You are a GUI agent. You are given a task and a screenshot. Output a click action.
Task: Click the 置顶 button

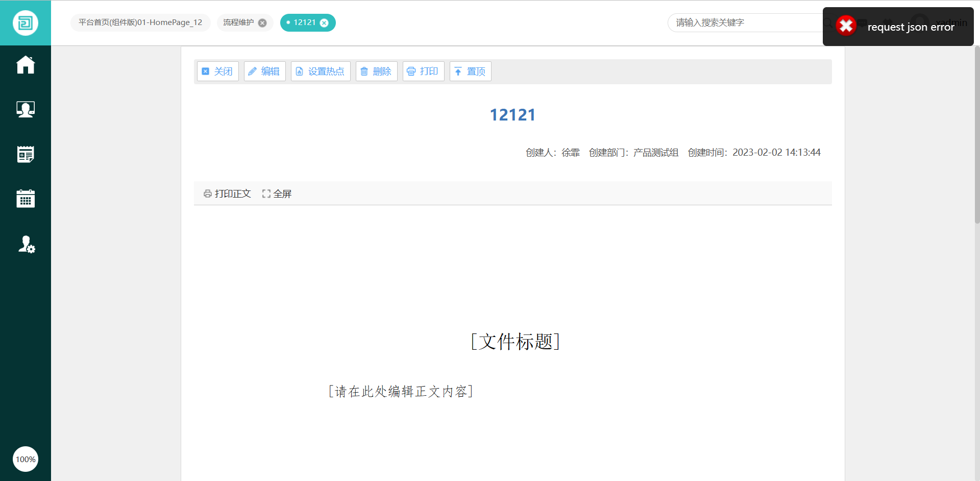pos(471,71)
